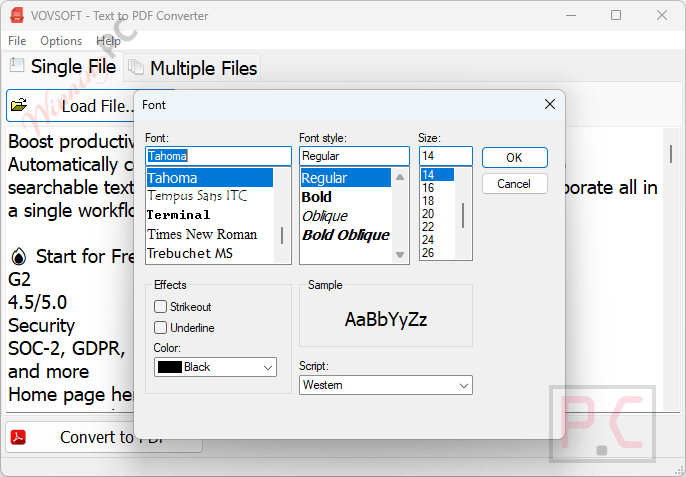Viewport: 686px width, 477px height.
Task: Click the Font style list scroll up arrow
Action: coord(400,177)
